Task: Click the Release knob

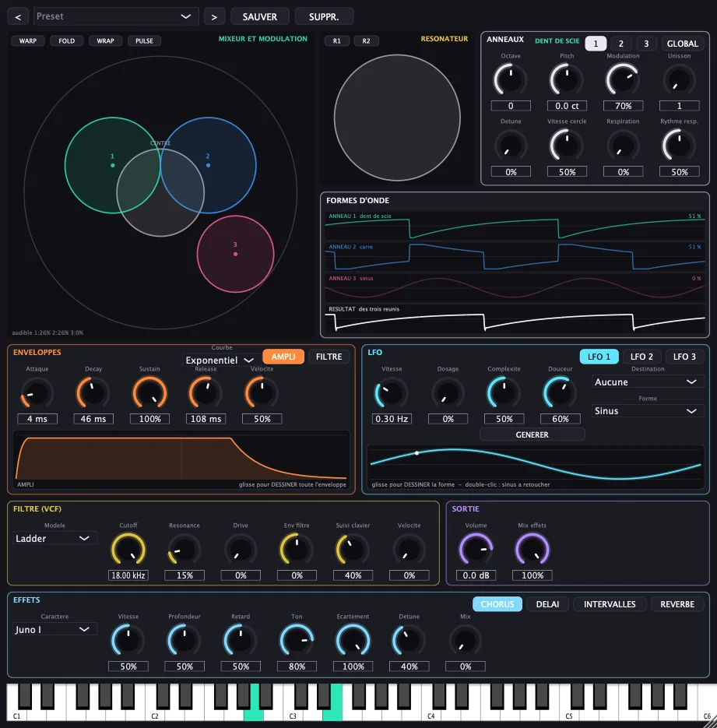Action: tap(206, 393)
